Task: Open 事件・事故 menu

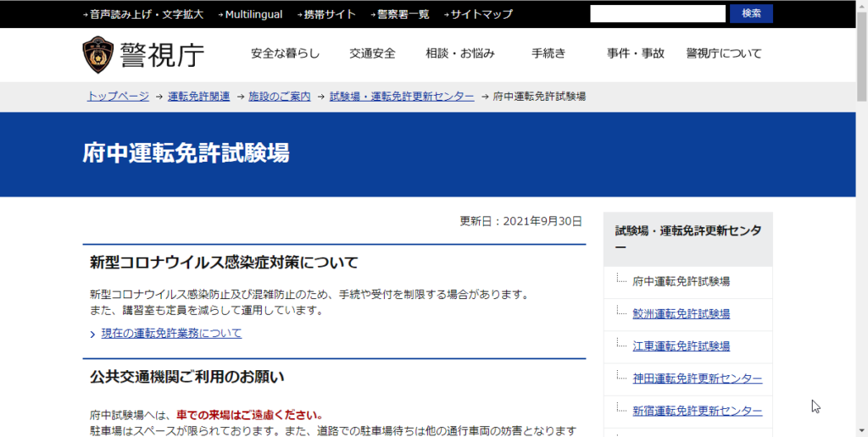Action: pyautogui.click(x=636, y=53)
